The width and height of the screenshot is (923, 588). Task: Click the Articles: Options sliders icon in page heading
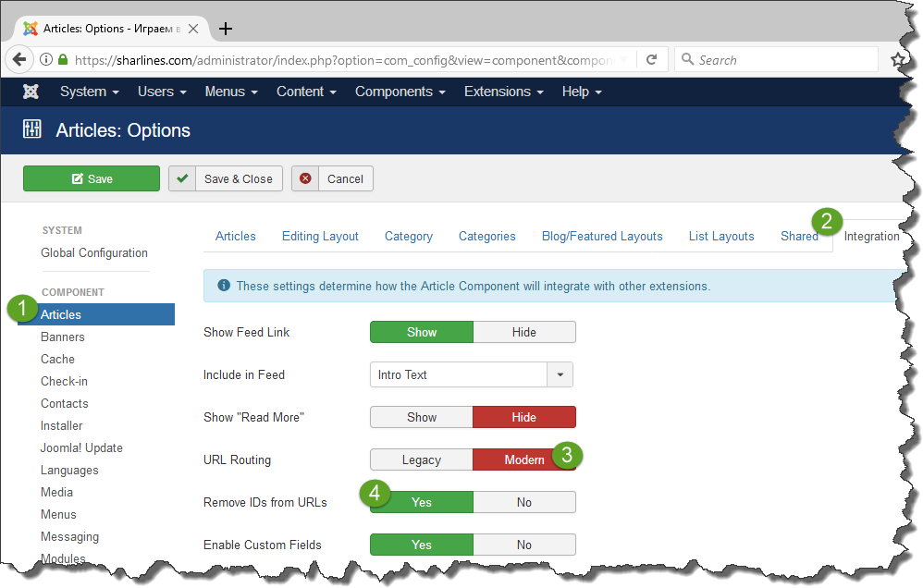click(x=31, y=129)
